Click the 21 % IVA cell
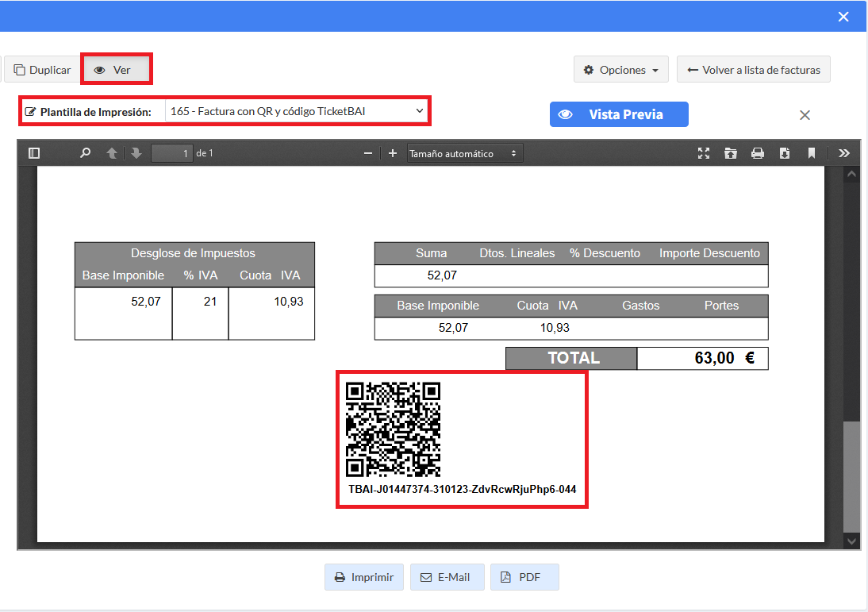 click(209, 302)
